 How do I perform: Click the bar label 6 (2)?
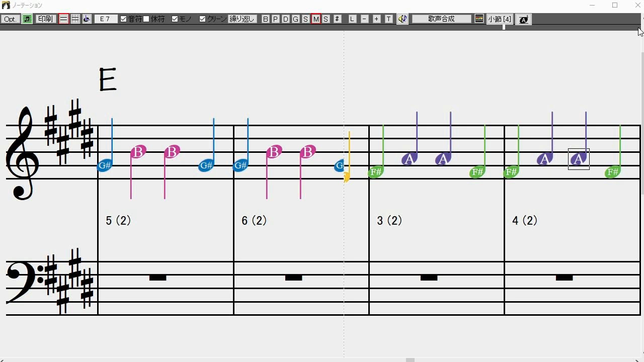point(254,221)
